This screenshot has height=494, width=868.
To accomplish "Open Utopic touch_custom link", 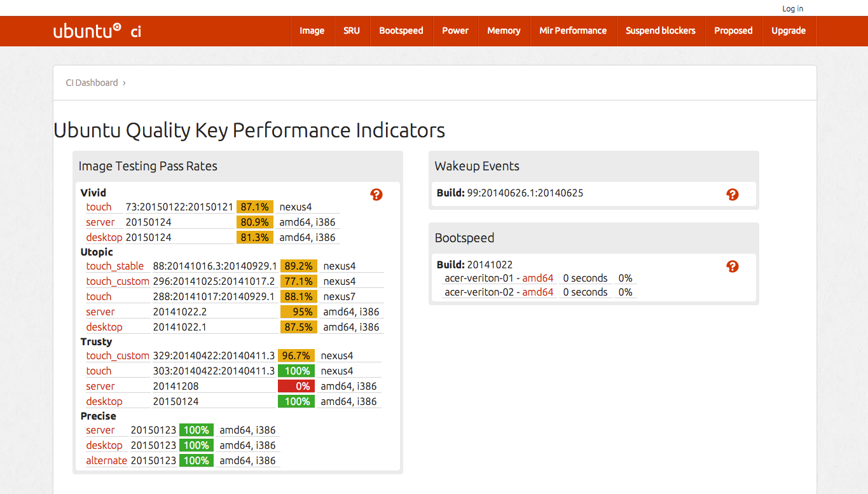I will coord(118,281).
